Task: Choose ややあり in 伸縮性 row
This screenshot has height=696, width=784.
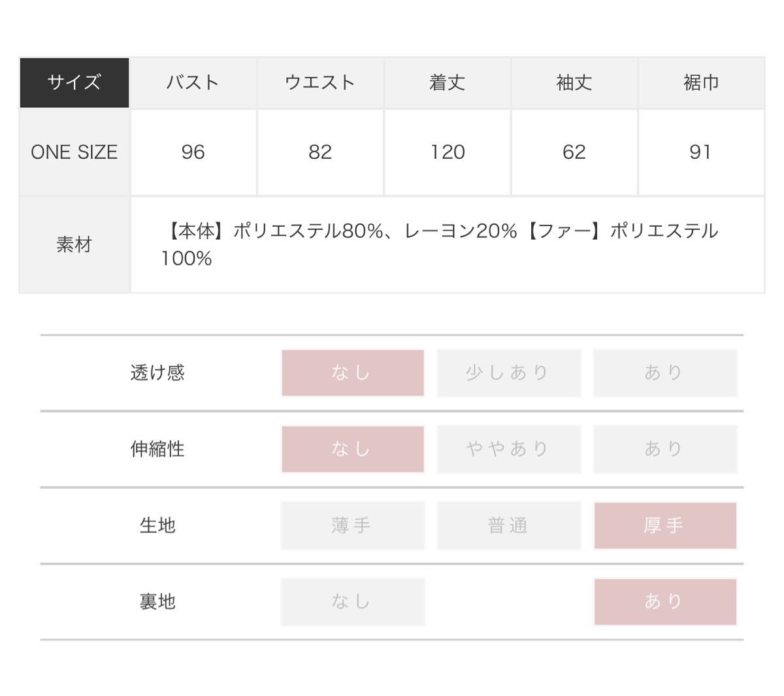Action: coord(508,449)
